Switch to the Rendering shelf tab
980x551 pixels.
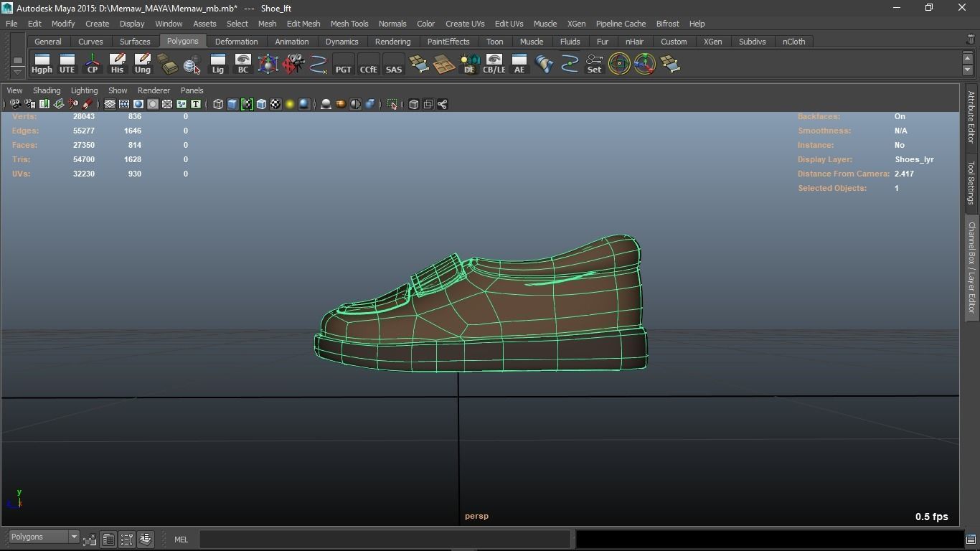pos(392,42)
